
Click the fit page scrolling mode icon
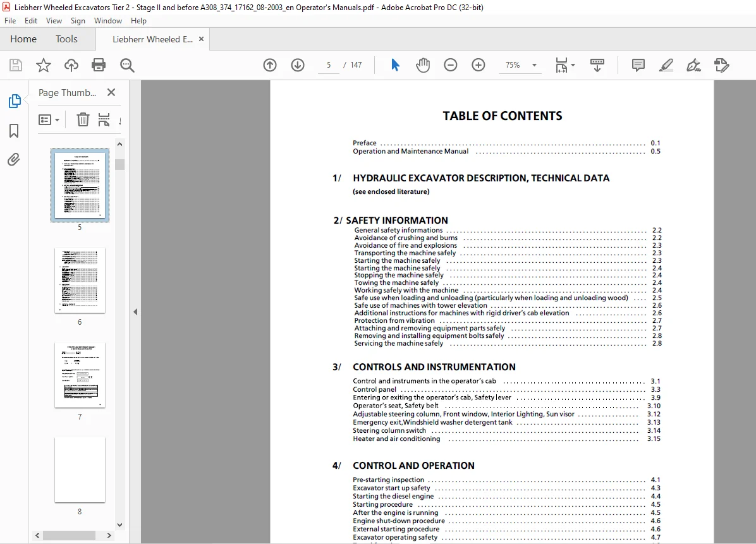562,65
